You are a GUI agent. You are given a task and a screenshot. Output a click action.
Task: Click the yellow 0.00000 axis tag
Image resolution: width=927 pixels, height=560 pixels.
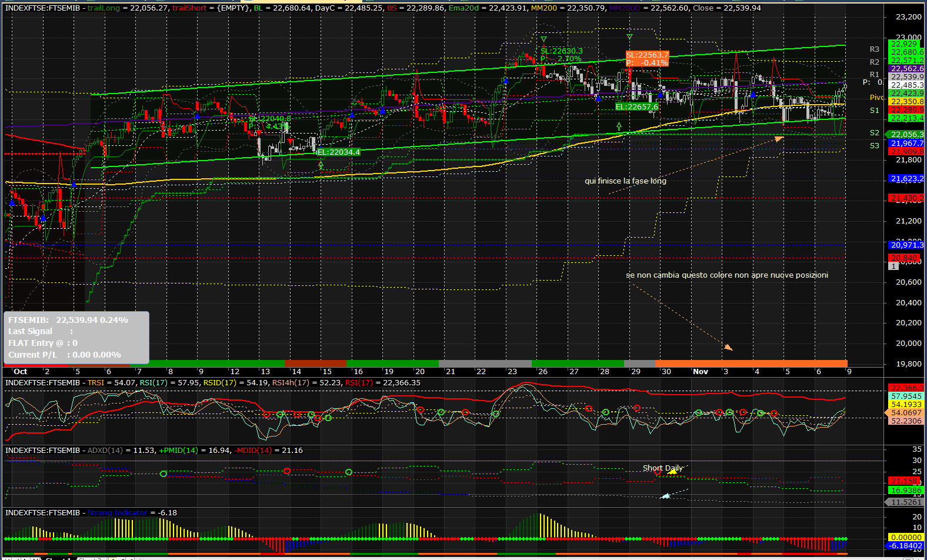(906, 538)
